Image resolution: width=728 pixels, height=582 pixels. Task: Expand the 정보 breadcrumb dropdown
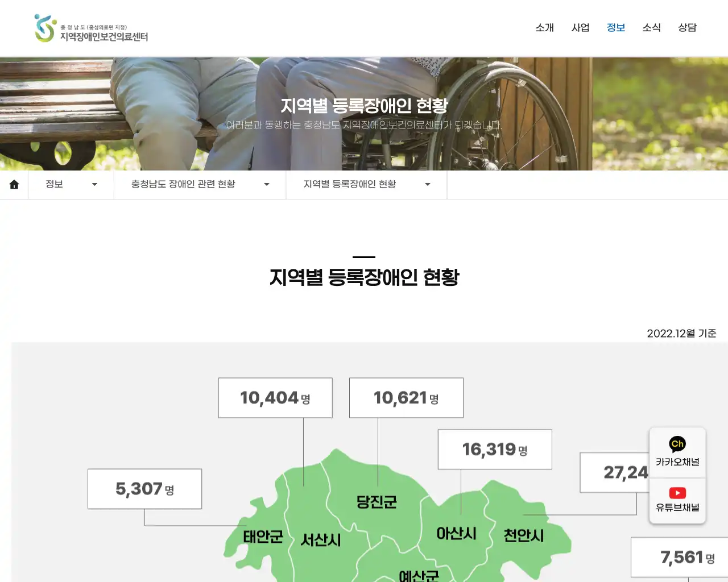(x=71, y=185)
